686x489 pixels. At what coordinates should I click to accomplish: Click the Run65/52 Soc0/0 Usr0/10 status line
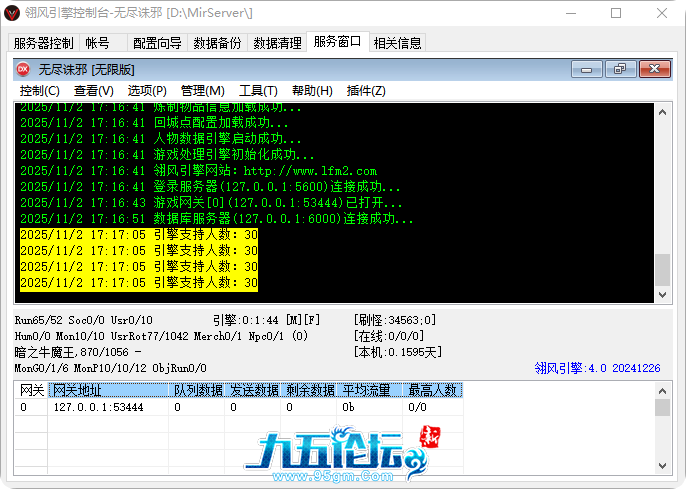(84, 320)
